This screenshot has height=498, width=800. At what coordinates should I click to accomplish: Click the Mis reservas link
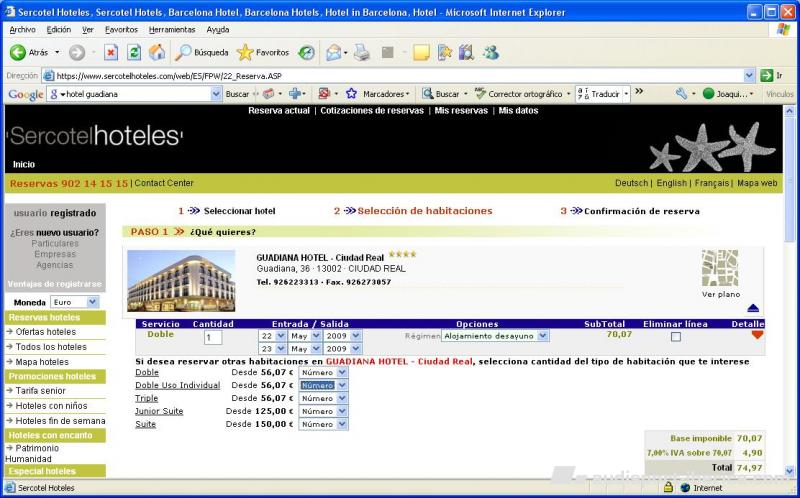(461, 111)
